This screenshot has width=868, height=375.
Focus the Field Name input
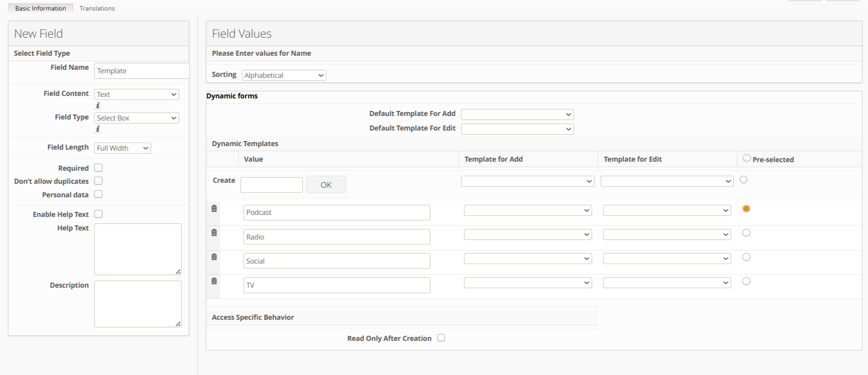[x=142, y=71]
